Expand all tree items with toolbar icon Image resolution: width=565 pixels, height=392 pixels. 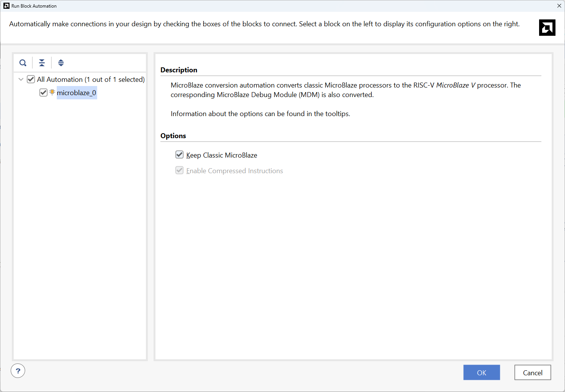(x=61, y=63)
